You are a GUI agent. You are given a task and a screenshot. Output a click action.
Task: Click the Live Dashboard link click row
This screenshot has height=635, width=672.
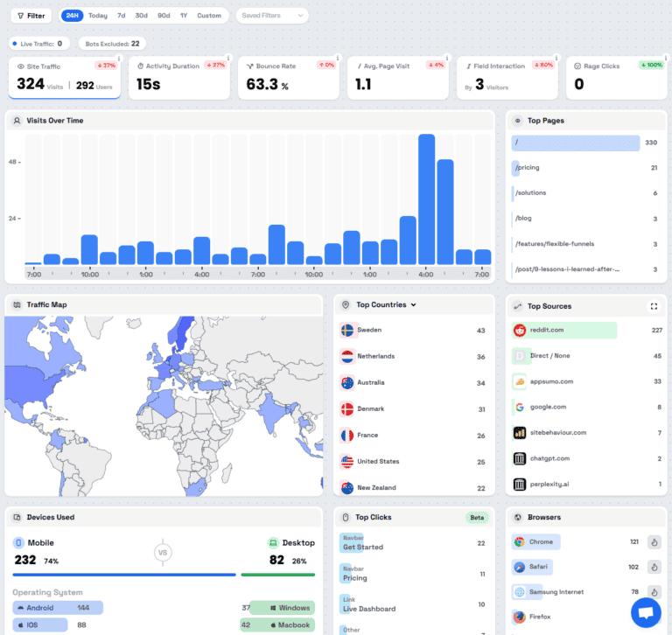click(x=414, y=604)
